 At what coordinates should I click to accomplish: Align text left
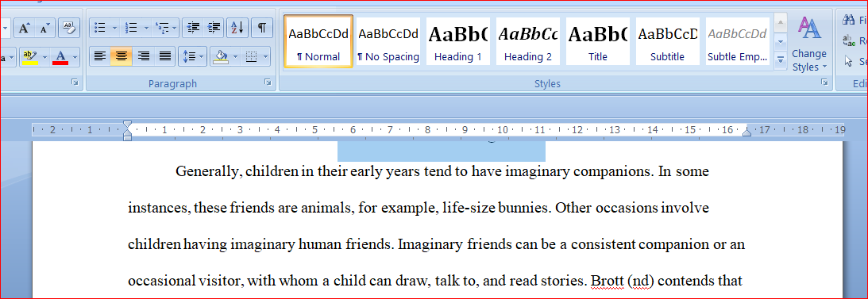(99, 56)
